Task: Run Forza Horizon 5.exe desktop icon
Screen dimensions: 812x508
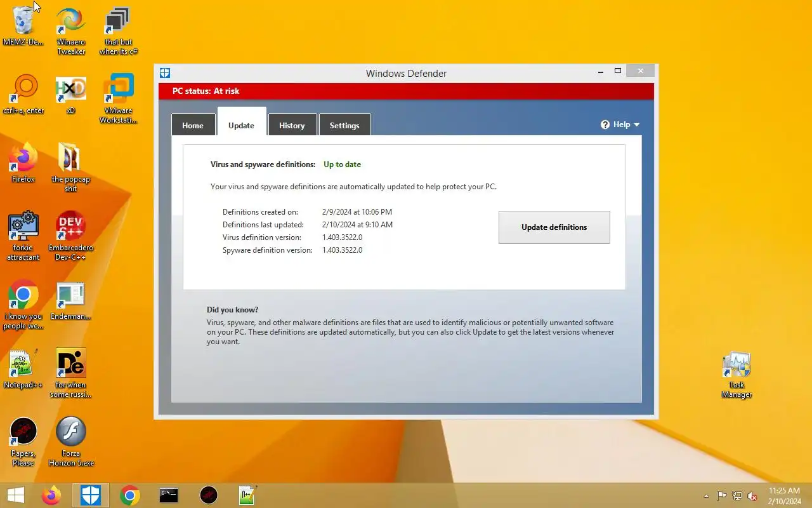Action: pos(70,441)
